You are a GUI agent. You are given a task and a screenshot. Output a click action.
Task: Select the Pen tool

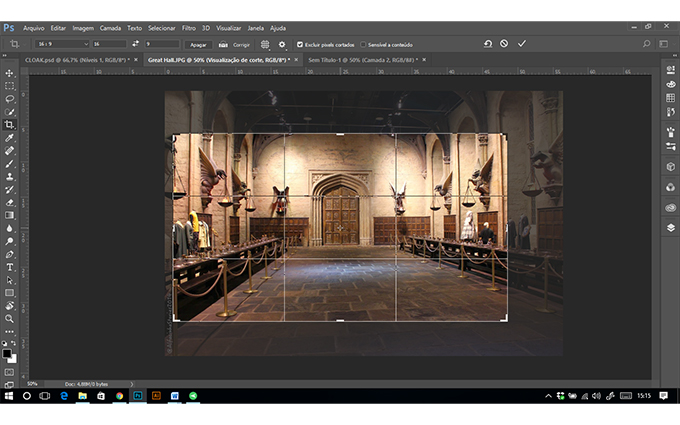pos(9,254)
